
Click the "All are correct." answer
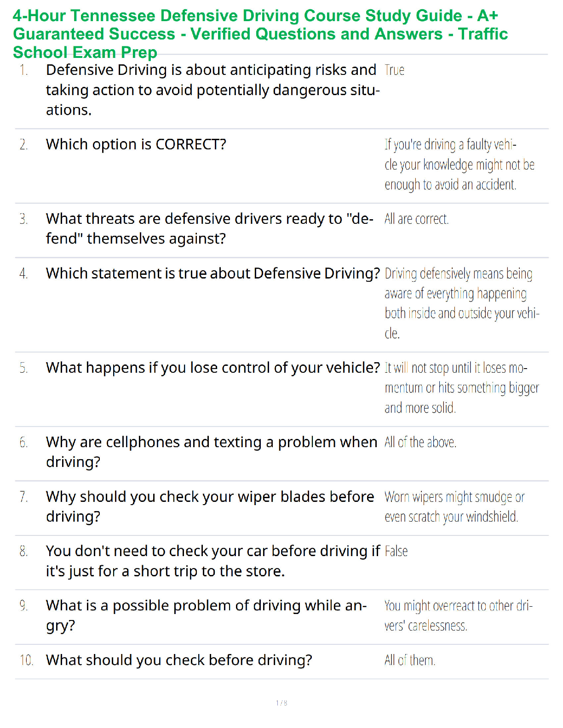tap(416, 219)
